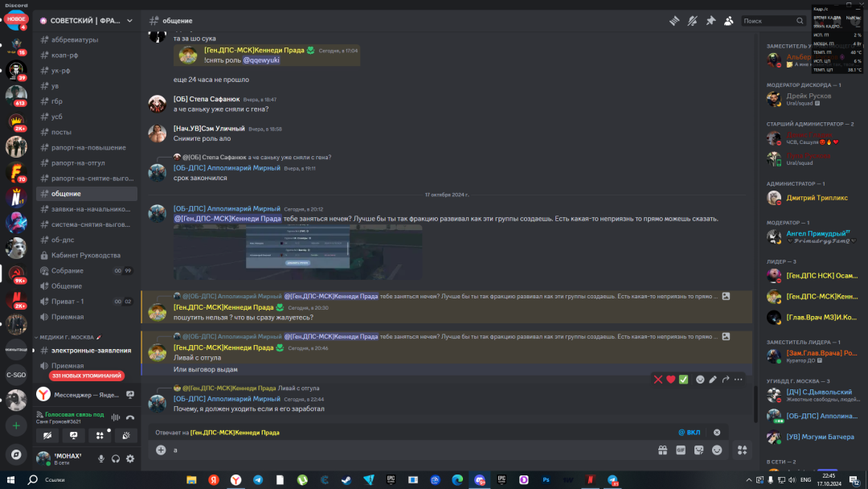Open user settings gear
The width and height of the screenshot is (868, 489).
pos(130,458)
